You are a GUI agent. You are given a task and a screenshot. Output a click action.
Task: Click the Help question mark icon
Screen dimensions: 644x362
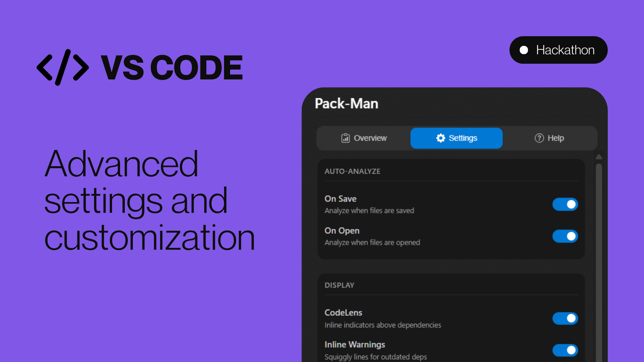tap(539, 138)
